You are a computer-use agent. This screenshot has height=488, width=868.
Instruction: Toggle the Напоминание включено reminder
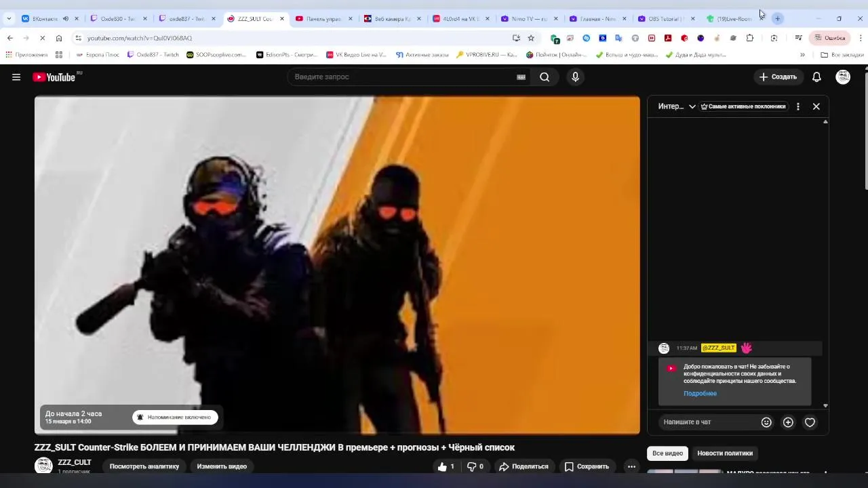[175, 417]
